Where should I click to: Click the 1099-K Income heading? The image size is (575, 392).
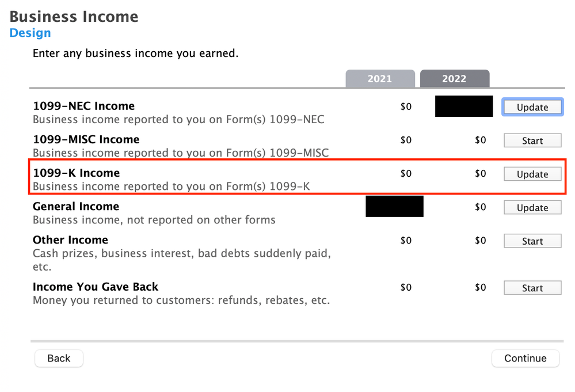tap(76, 173)
